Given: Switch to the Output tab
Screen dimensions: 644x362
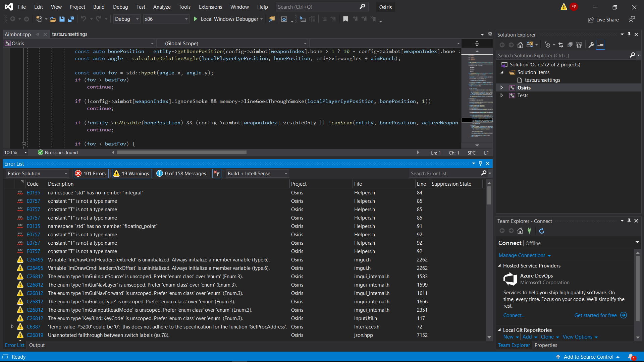Looking at the screenshot, I should click(37, 345).
